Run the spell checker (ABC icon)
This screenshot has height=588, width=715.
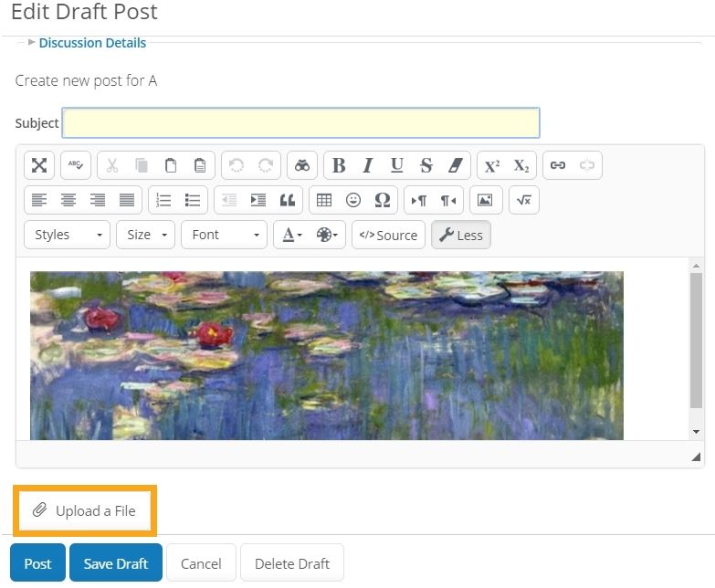[x=76, y=165]
